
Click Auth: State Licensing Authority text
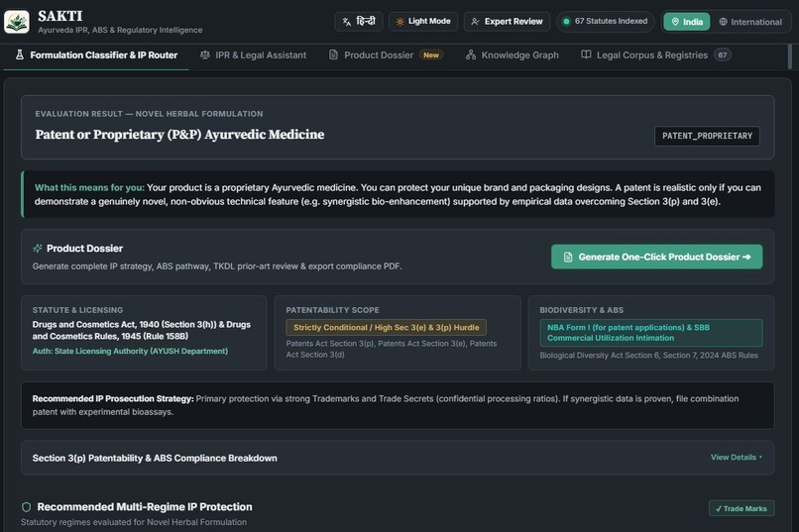pyautogui.click(x=130, y=351)
